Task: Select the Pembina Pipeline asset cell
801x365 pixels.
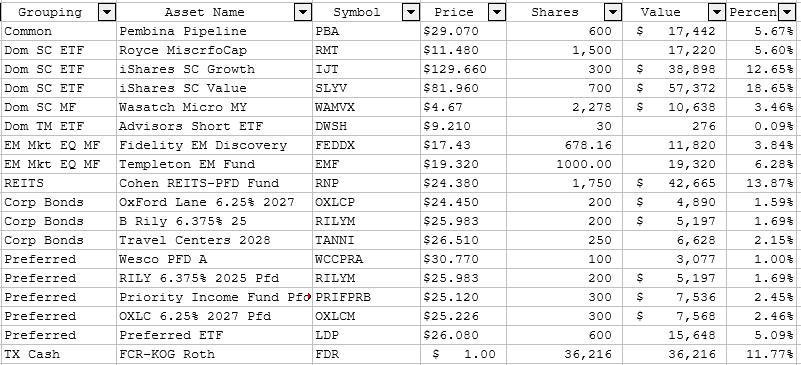Action: [215, 32]
